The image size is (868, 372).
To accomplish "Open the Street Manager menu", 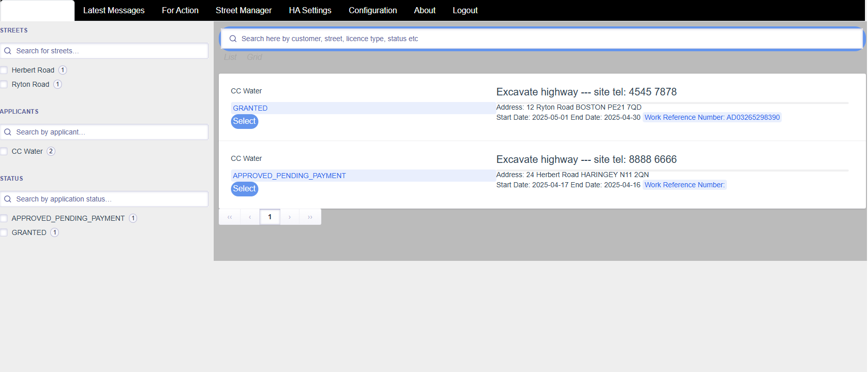I will click(x=243, y=10).
